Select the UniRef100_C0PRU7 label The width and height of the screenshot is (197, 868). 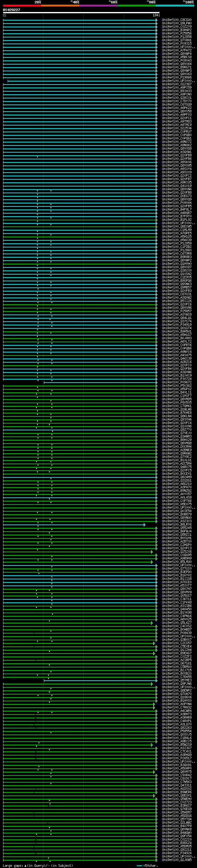click(176, 131)
